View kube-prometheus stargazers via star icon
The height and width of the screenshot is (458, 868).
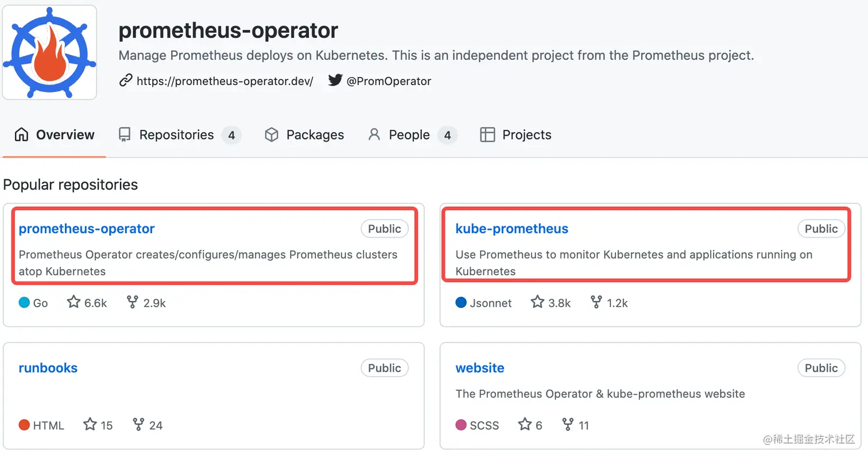pyautogui.click(x=537, y=302)
